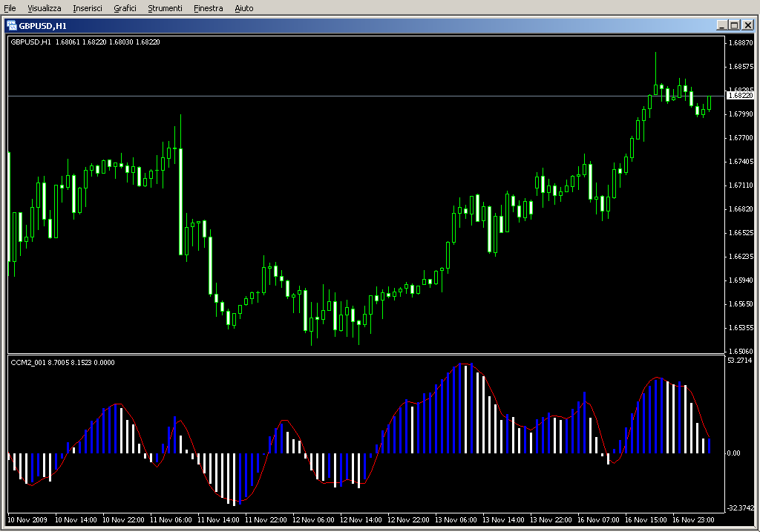Click price scale value 1.65940
This screenshot has width=760, height=532.
tap(741, 280)
